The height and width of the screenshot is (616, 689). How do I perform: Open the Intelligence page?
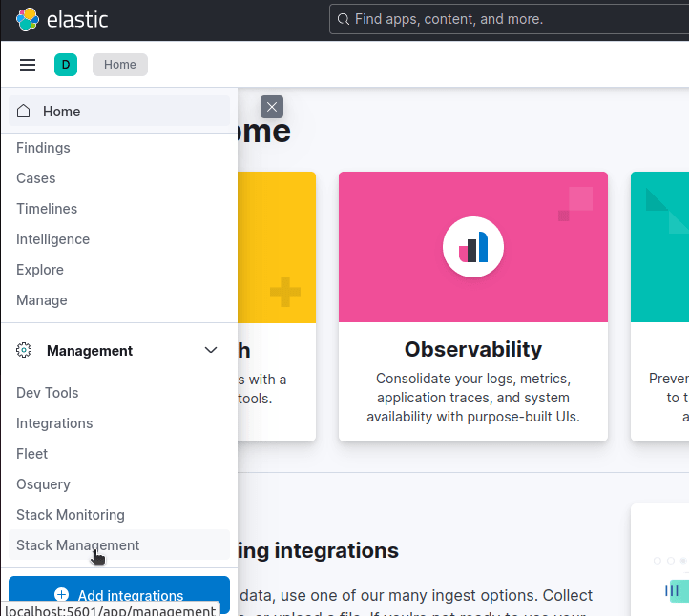(x=52, y=239)
